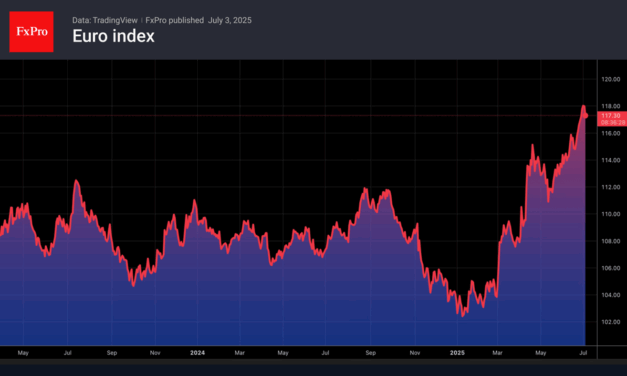
Task: Click the 'July 3, 2025' publish date
Action: coord(230,20)
